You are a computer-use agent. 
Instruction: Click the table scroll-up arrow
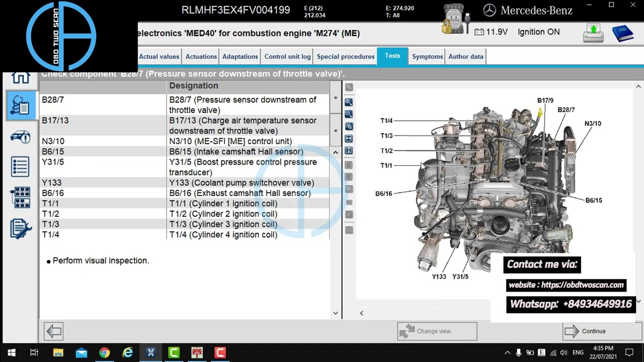coord(336,152)
